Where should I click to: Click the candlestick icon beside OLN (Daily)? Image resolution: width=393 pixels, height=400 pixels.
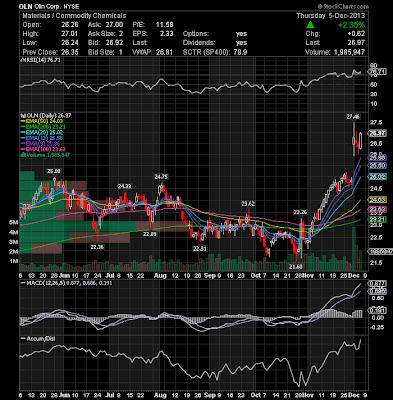(22, 116)
